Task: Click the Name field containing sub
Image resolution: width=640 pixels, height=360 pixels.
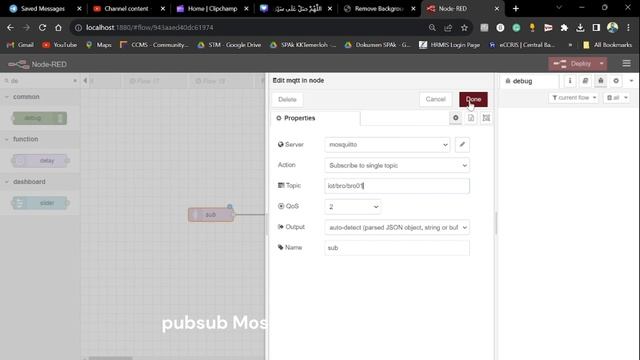Action: (397, 248)
